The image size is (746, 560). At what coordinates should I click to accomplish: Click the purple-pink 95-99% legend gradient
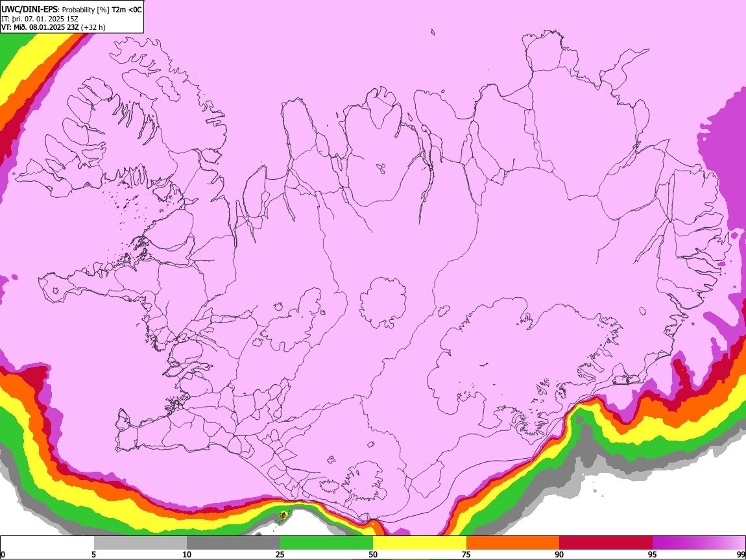click(x=699, y=543)
